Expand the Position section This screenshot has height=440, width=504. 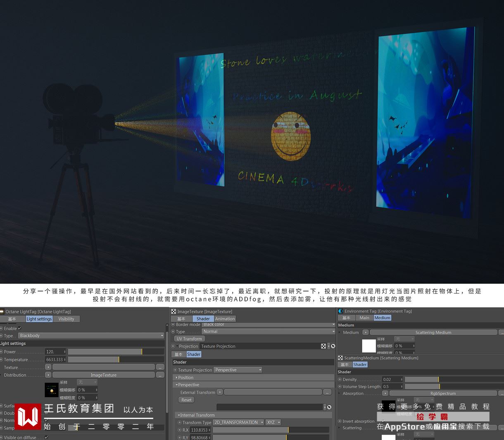pyautogui.click(x=253, y=378)
